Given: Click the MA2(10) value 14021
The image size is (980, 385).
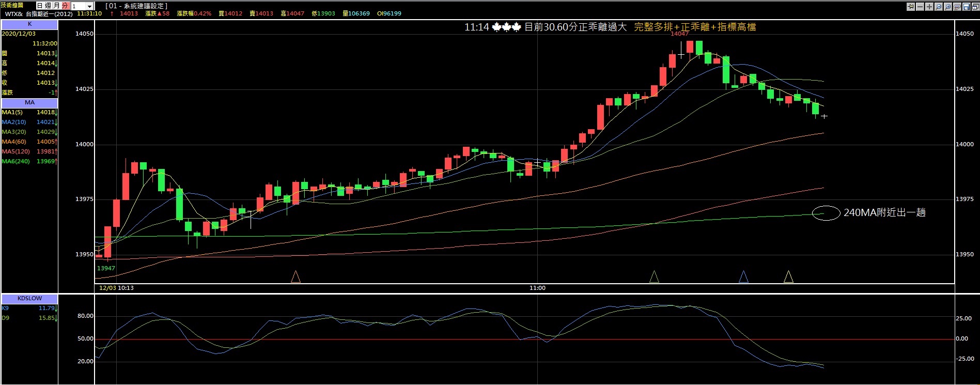Looking at the screenshot, I should point(45,122).
